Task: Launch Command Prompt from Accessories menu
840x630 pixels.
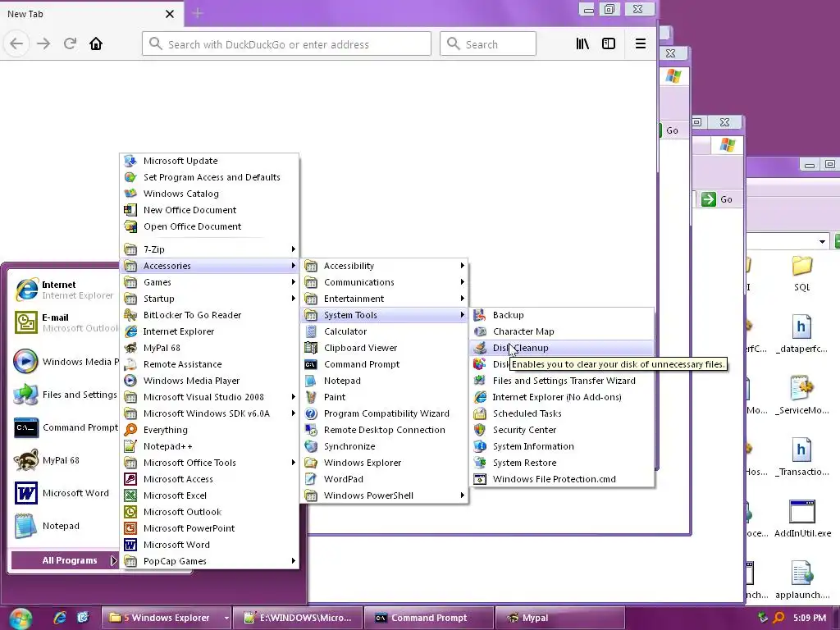Action: (x=384, y=364)
